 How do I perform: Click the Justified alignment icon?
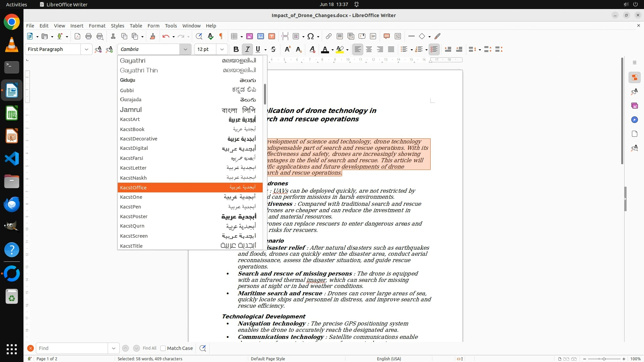click(391, 50)
